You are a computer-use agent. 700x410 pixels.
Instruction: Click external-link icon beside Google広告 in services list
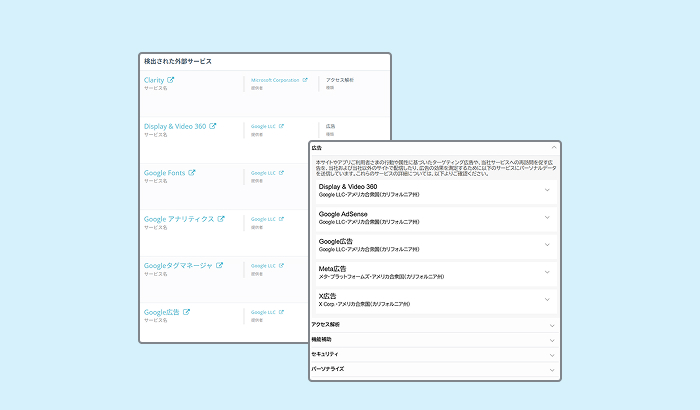point(186,312)
